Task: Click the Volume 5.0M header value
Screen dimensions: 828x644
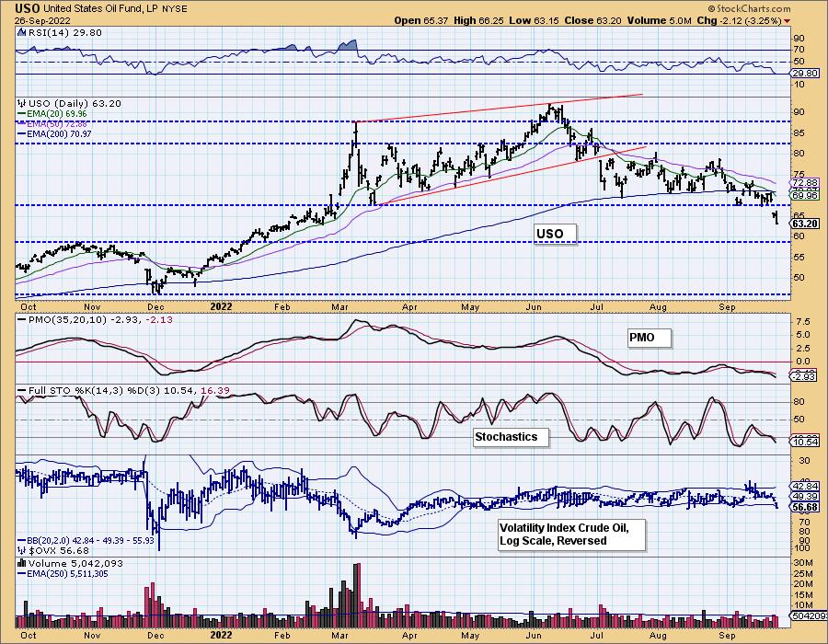Action: tap(659, 20)
